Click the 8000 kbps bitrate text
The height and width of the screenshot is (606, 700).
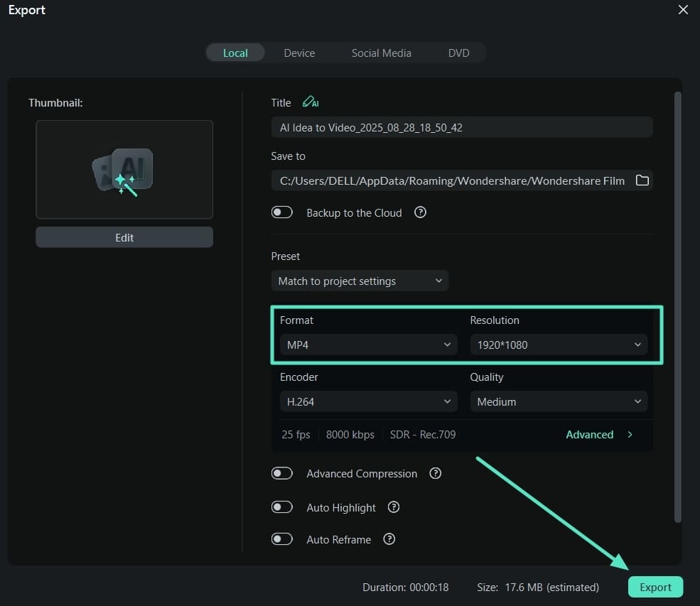(350, 435)
